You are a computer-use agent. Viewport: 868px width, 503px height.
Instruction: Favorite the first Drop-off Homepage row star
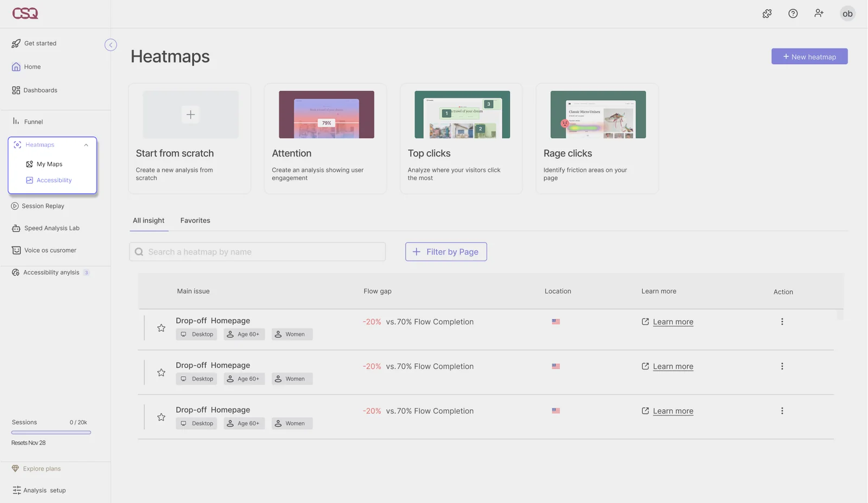[161, 328]
